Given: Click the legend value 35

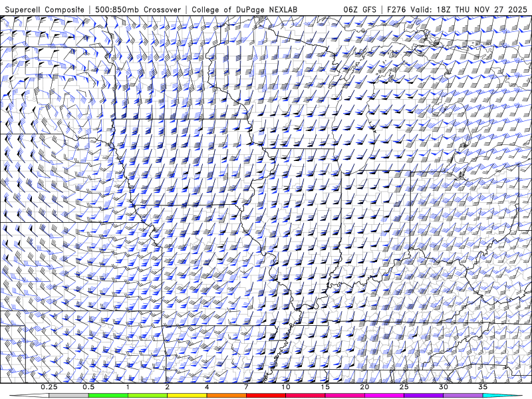Looking at the screenshot, I should click(x=483, y=387).
